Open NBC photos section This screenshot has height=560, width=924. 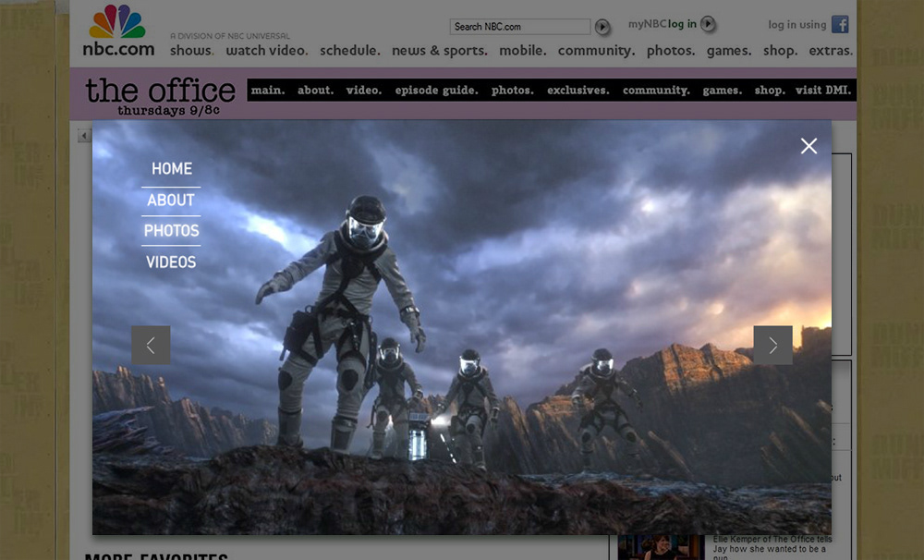pos(671,51)
